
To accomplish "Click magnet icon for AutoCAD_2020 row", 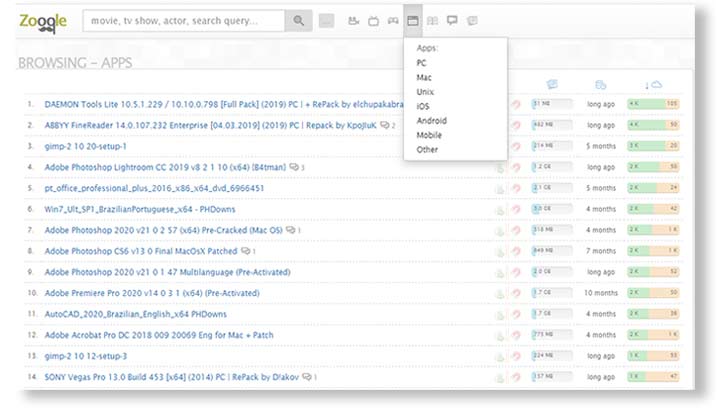I will (516, 315).
